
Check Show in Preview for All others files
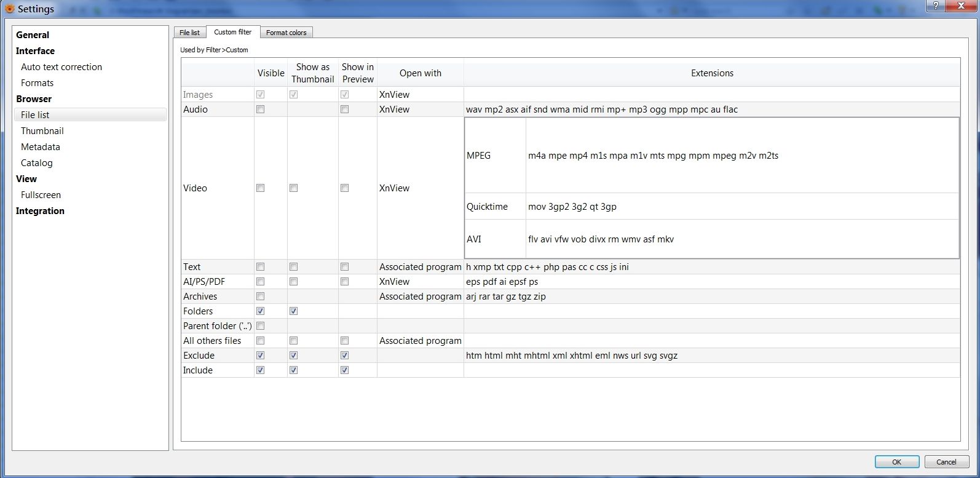(x=345, y=341)
